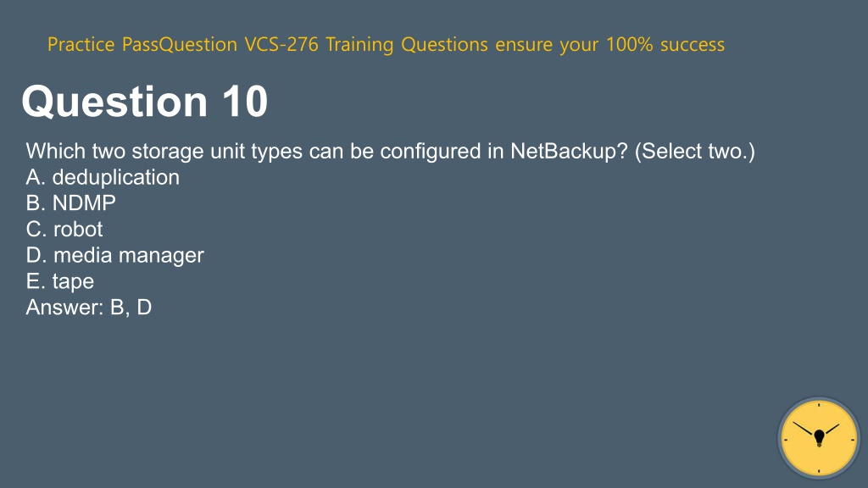Viewport: 868px width, 488px height.
Task: Click the 100% success text
Action: (665, 44)
